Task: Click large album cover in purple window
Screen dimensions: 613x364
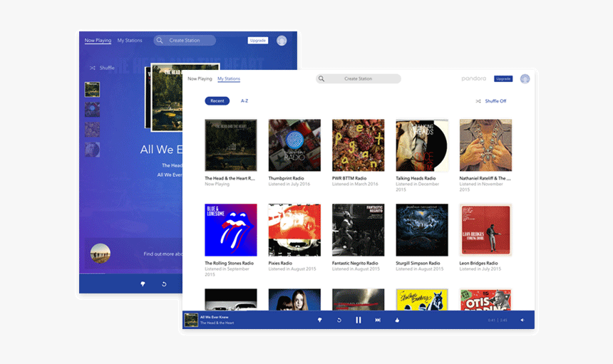Action: [167, 98]
